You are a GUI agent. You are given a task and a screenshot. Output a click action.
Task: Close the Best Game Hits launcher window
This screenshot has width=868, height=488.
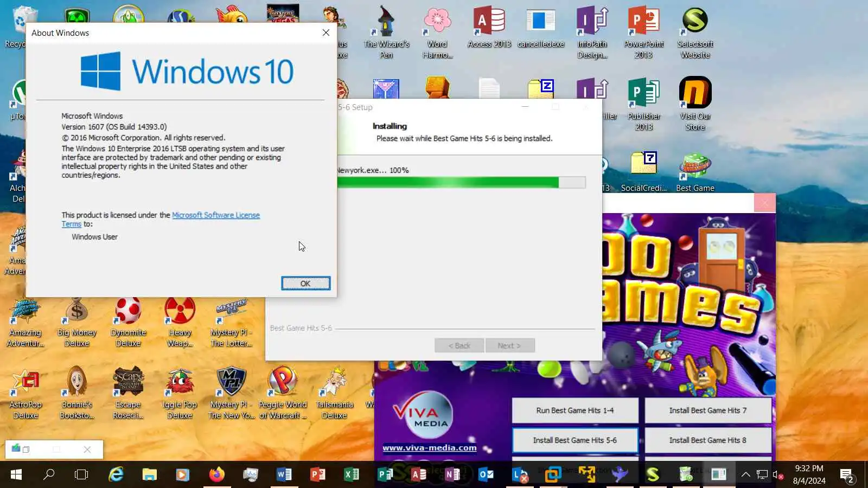pos(764,203)
